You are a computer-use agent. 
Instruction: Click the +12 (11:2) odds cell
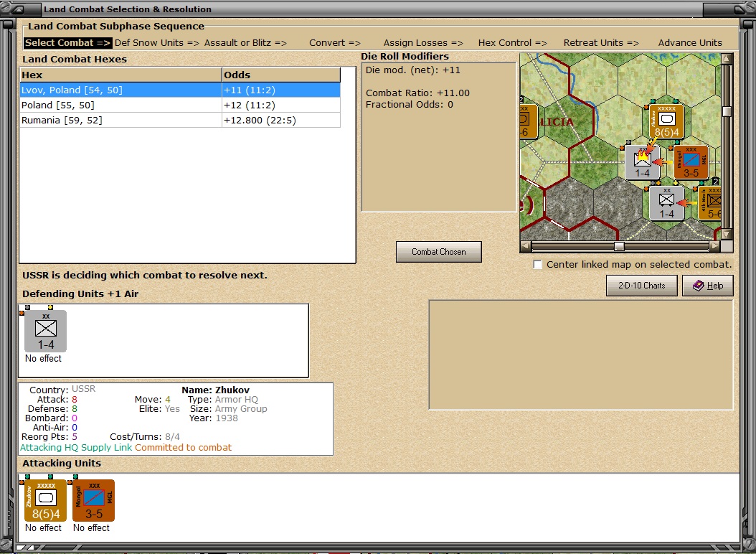coord(281,105)
